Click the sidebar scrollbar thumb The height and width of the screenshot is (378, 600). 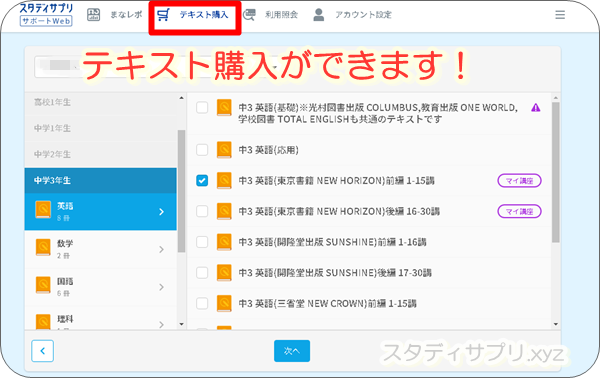[x=181, y=191]
